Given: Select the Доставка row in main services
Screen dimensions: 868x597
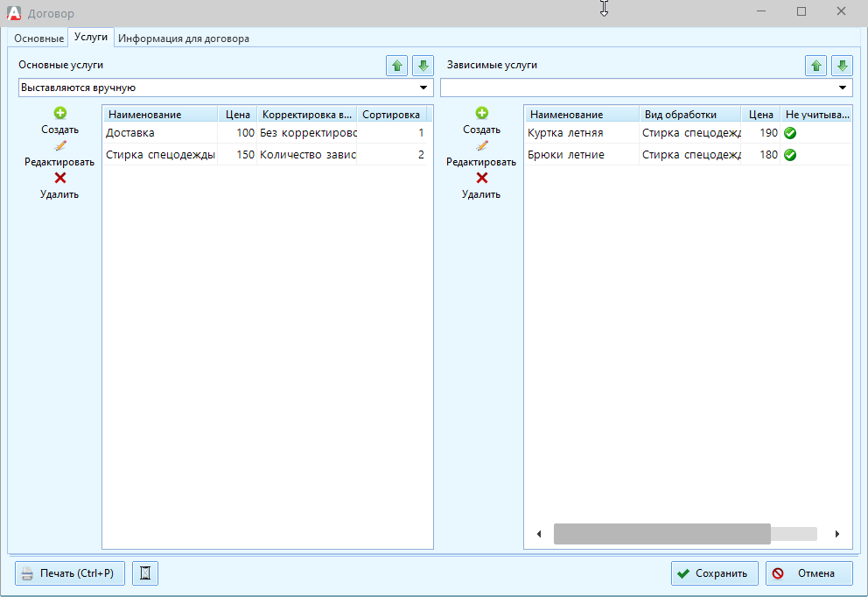Looking at the screenshot, I should [157, 133].
